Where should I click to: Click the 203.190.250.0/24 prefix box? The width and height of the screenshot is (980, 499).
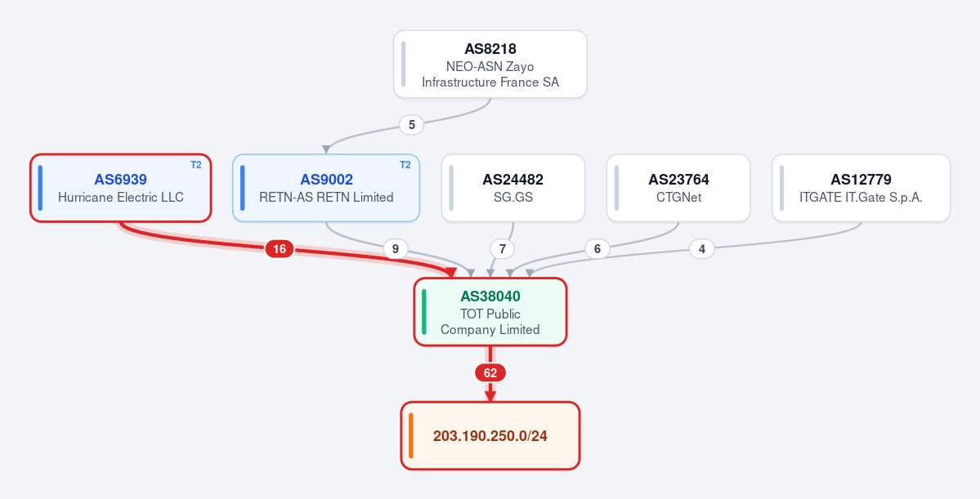pos(490,435)
